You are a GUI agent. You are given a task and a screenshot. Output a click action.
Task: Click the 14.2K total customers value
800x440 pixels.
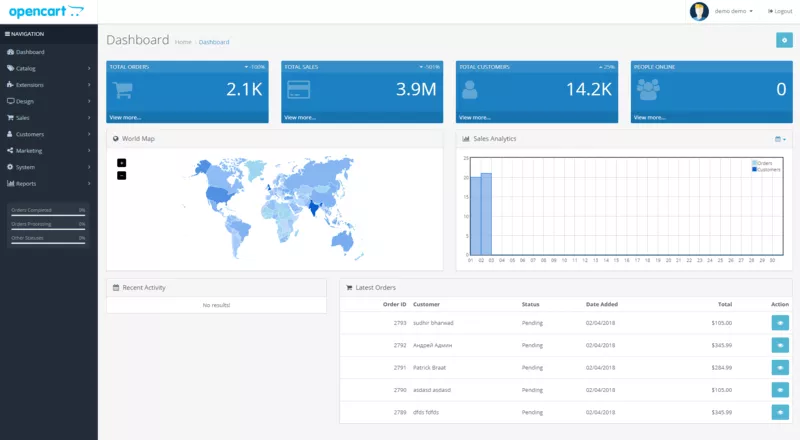589,89
